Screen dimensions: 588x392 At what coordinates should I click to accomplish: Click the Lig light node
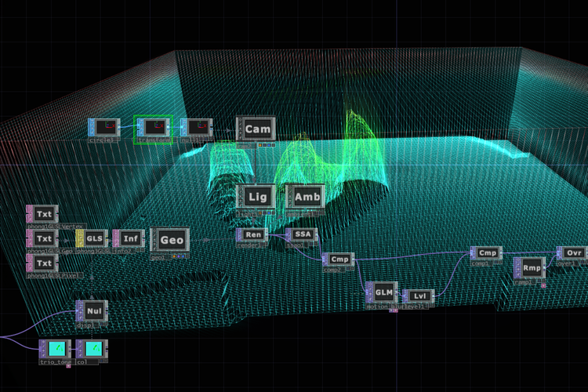click(x=256, y=197)
